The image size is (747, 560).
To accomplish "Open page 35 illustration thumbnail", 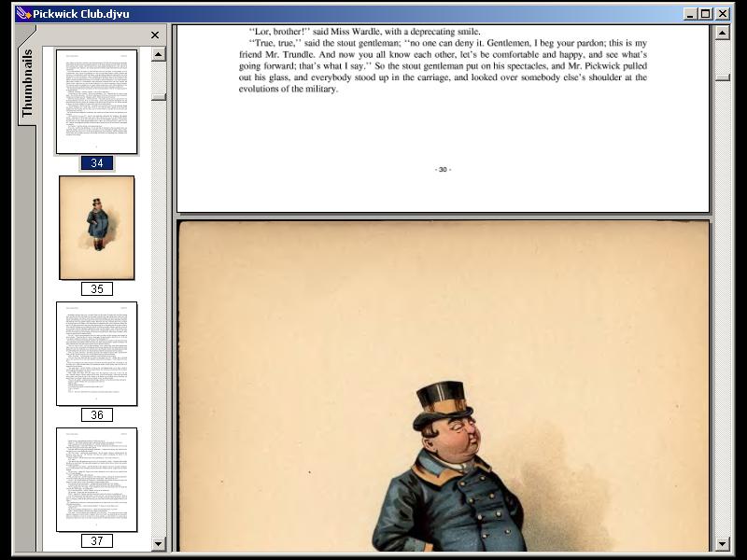I will point(97,228).
